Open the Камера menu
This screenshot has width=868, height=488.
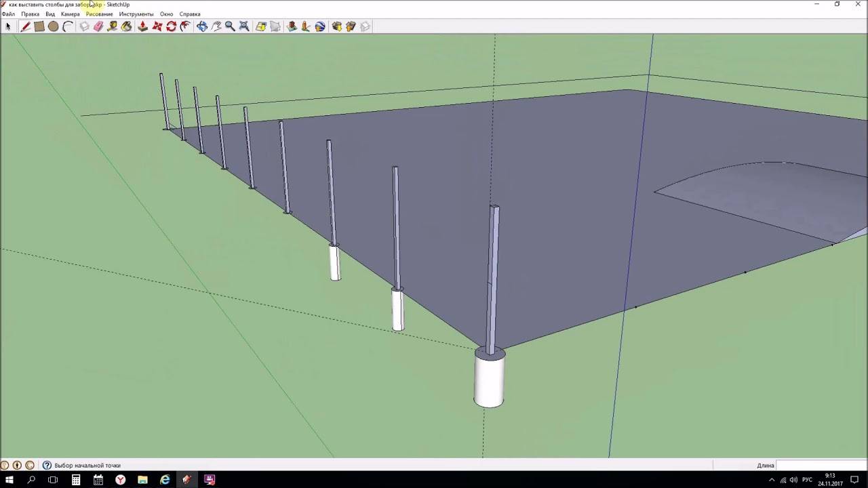pos(70,14)
